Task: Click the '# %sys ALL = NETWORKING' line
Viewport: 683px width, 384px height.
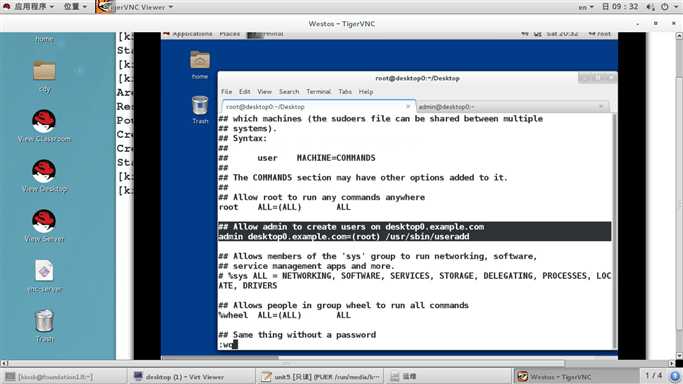Action: [x=415, y=276]
